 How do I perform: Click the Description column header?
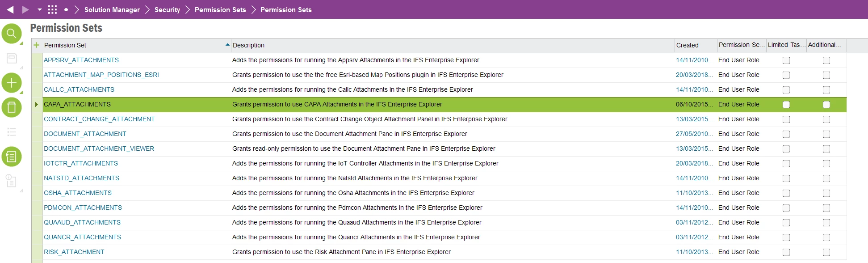point(248,45)
